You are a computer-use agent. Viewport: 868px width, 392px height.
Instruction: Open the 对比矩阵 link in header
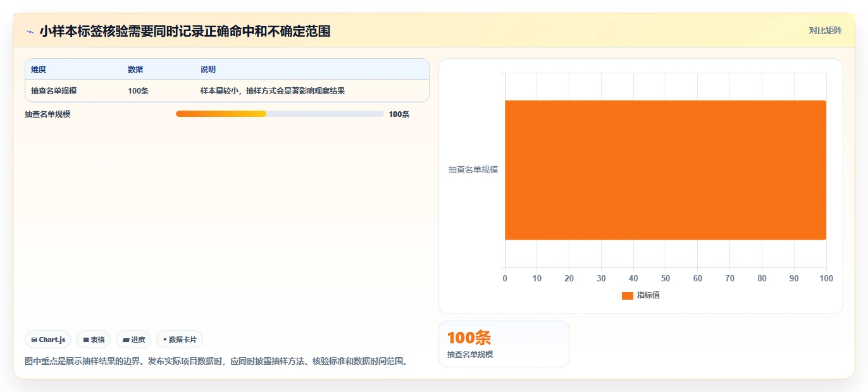[825, 30]
